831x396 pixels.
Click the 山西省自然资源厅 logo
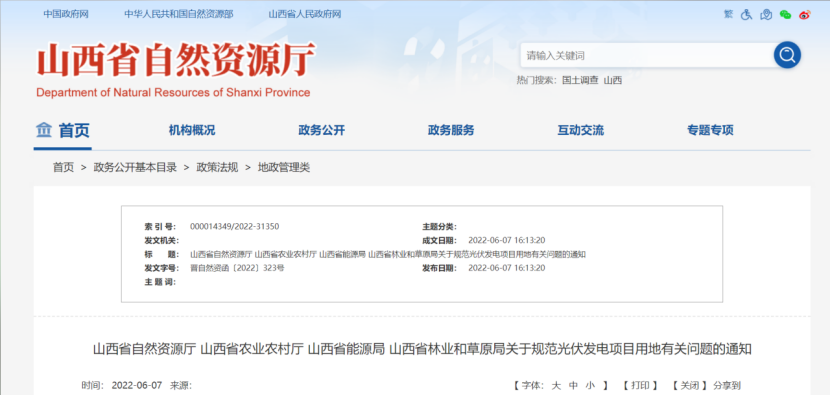[x=175, y=69]
